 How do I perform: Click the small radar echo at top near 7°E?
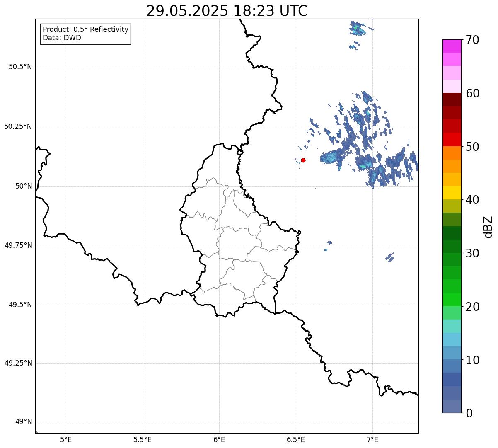(x=358, y=29)
